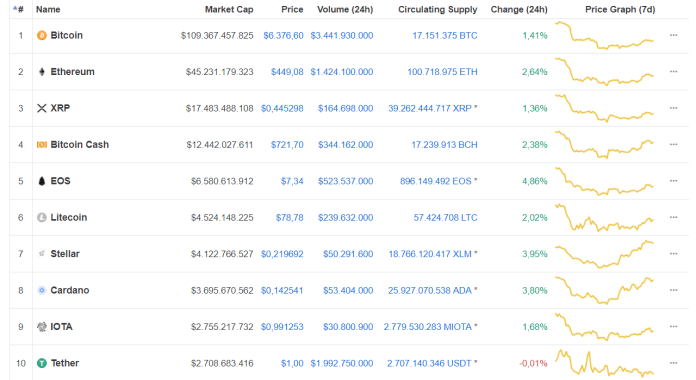Screen dimensions: 696x380
Task: Click the Tether logo icon
Action: coord(42,363)
